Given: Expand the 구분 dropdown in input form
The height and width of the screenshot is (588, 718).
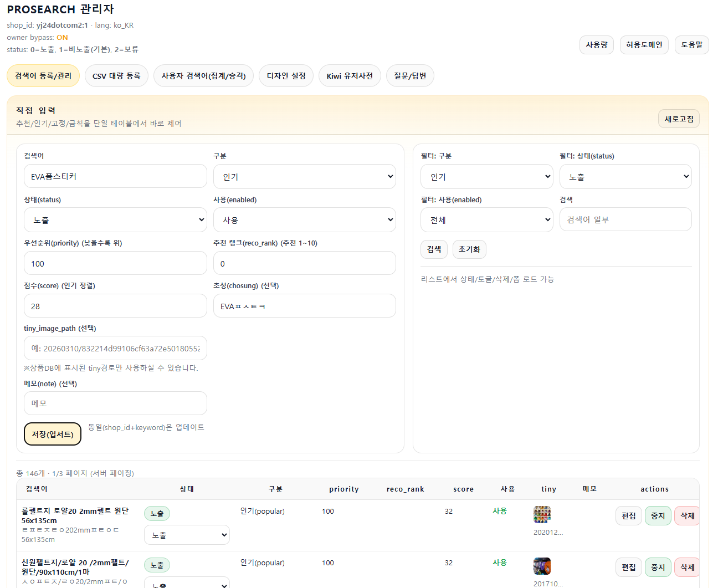Looking at the screenshot, I should (x=304, y=177).
